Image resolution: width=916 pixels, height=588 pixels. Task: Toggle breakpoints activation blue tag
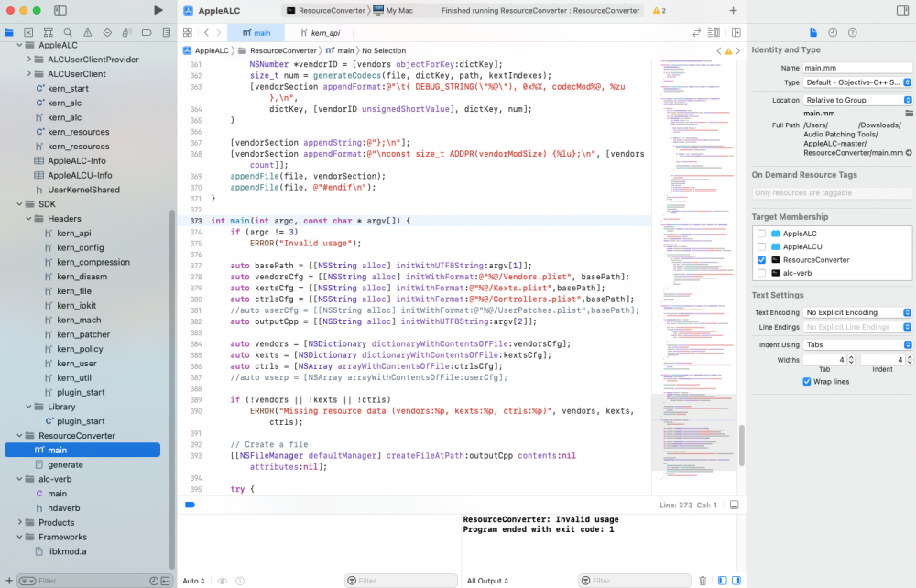pyautogui.click(x=190, y=505)
